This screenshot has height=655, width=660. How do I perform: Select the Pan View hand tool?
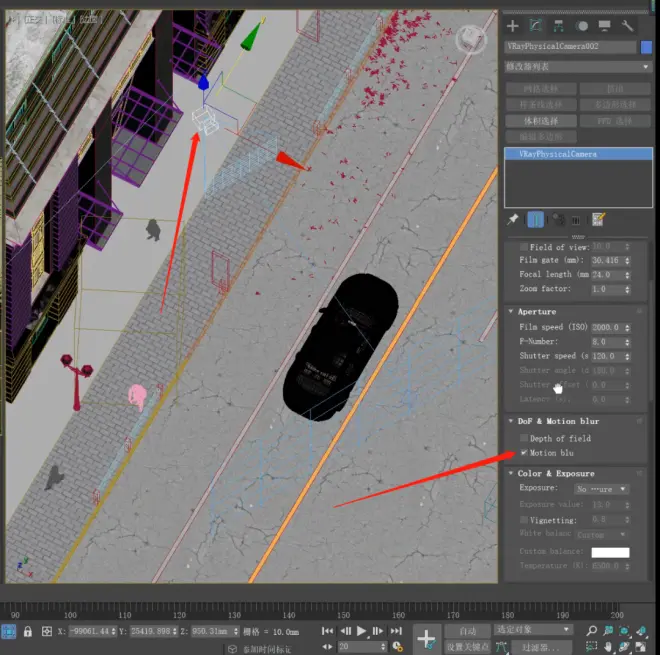(x=608, y=647)
